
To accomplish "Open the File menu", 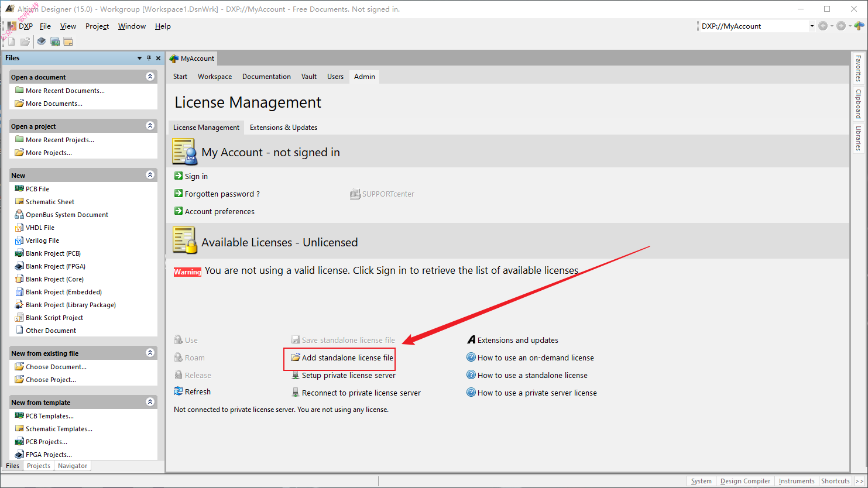I will coord(45,26).
